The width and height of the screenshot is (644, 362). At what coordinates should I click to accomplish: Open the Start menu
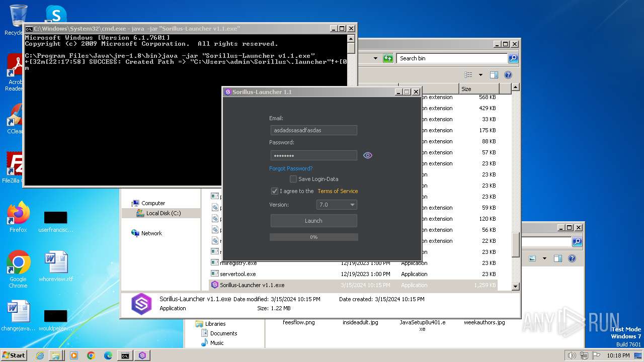(x=14, y=355)
